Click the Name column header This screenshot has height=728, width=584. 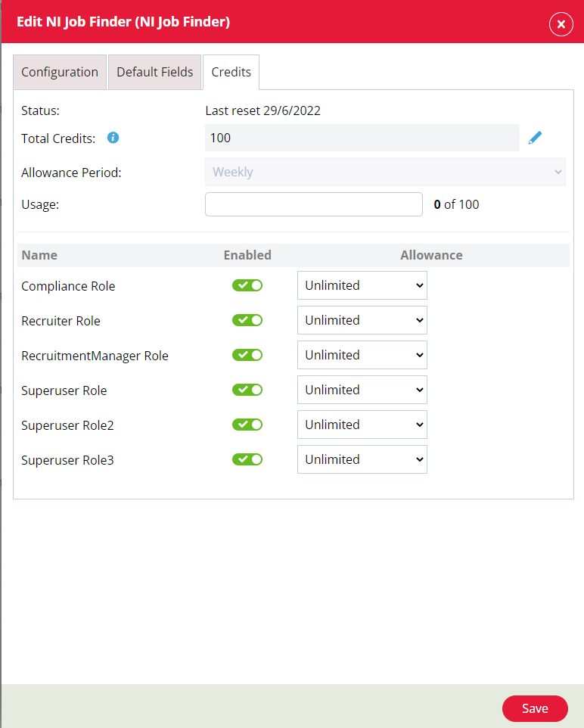(x=39, y=255)
